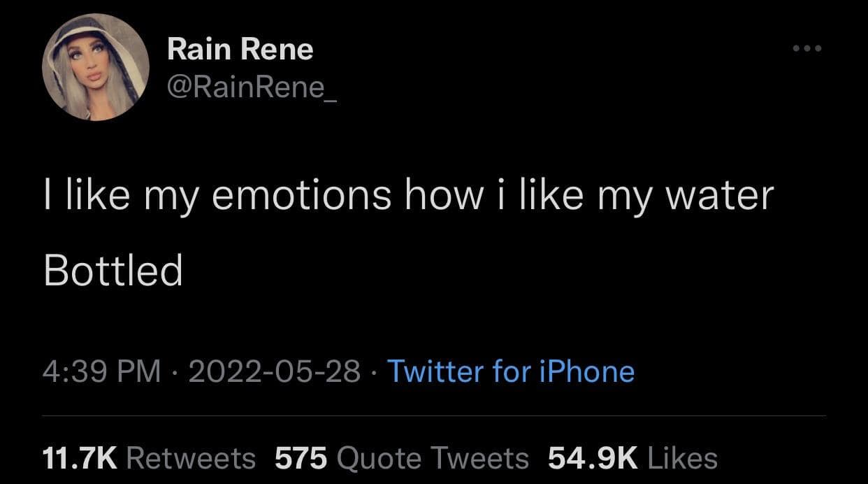The width and height of the screenshot is (868, 484).
Task: Open the Quote Tweets label
Action: (433, 458)
